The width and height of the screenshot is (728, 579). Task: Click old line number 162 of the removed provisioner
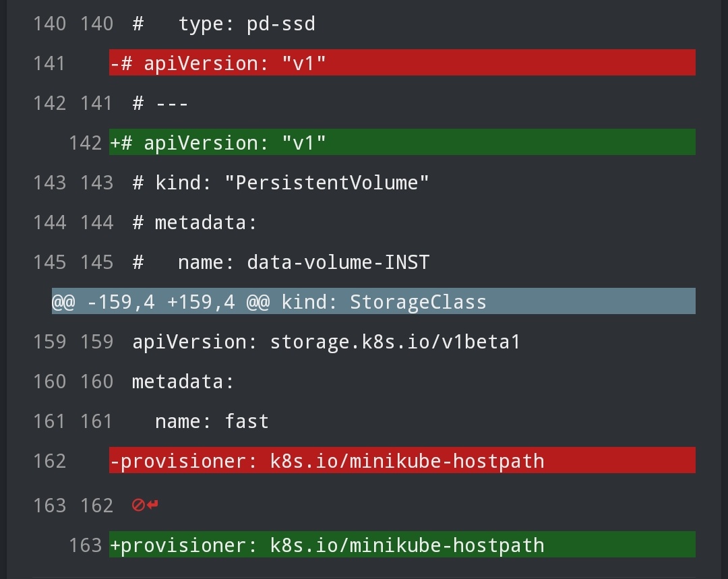49,461
